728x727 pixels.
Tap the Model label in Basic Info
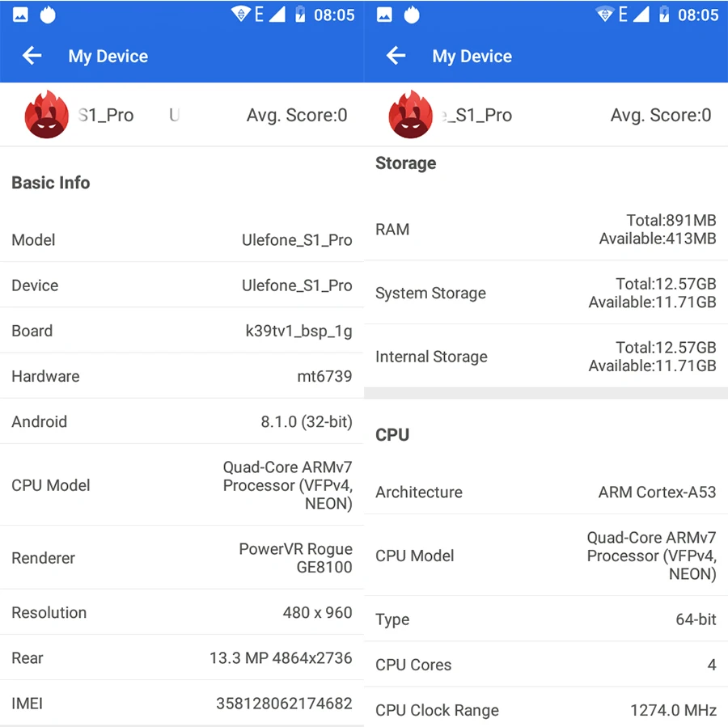[x=33, y=240]
